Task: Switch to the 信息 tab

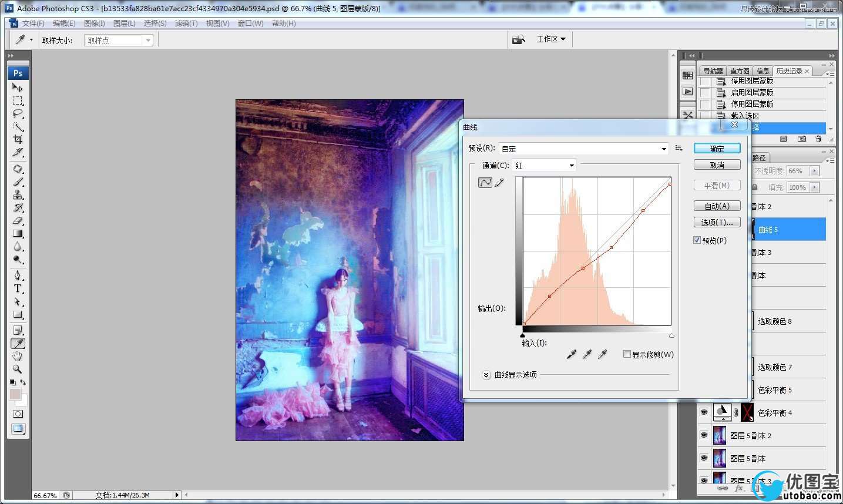Action: pyautogui.click(x=763, y=71)
